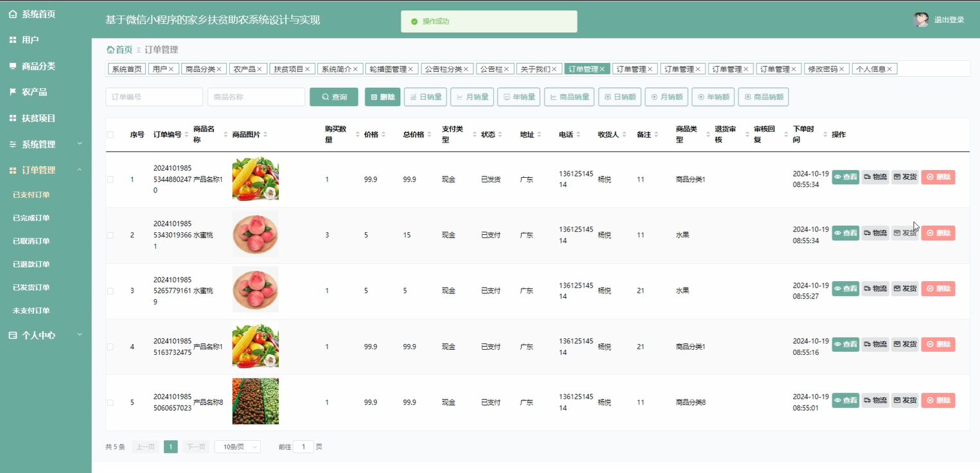This screenshot has width=980, height=473.
Task: Sort by the 备注 column arrows
Action: pos(656,135)
